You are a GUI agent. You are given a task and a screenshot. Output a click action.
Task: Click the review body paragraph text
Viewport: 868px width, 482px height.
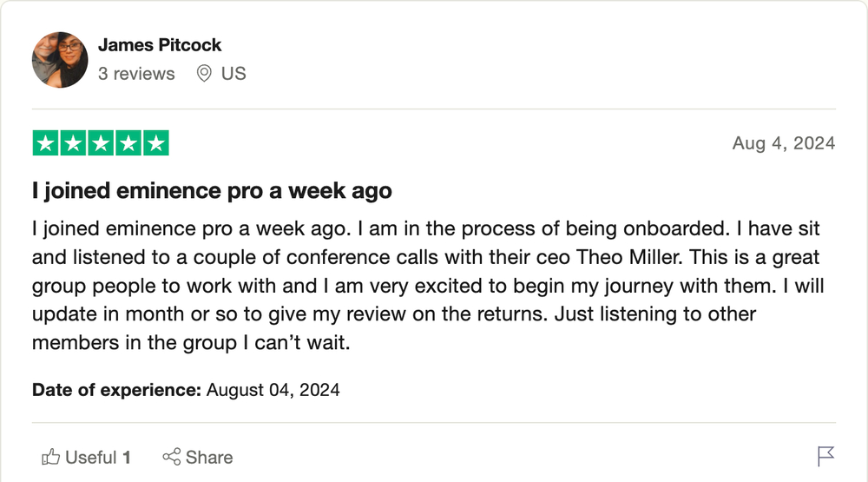click(x=428, y=286)
